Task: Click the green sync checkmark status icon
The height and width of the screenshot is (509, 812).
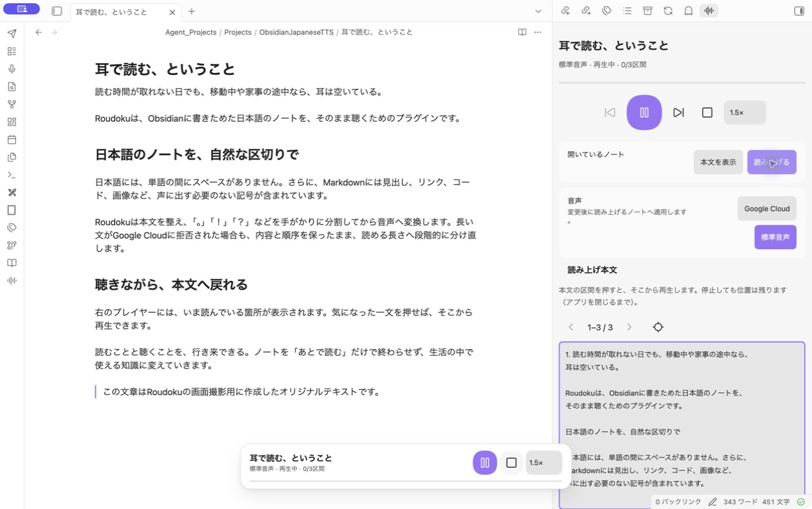Action: (x=801, y=502)
